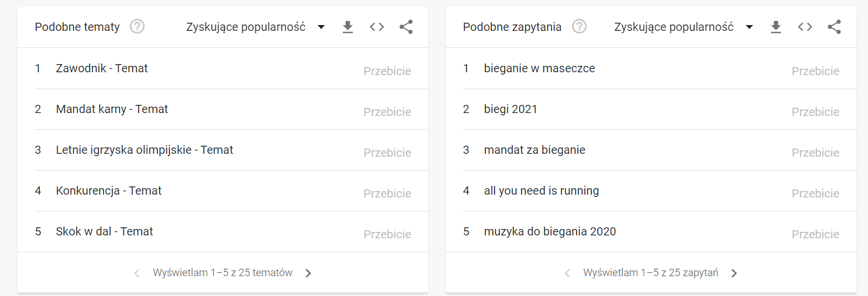The image size is (868, 296).
Task: Open the 'Mandat karny - Temat' topic
Action: pos(112,109)
